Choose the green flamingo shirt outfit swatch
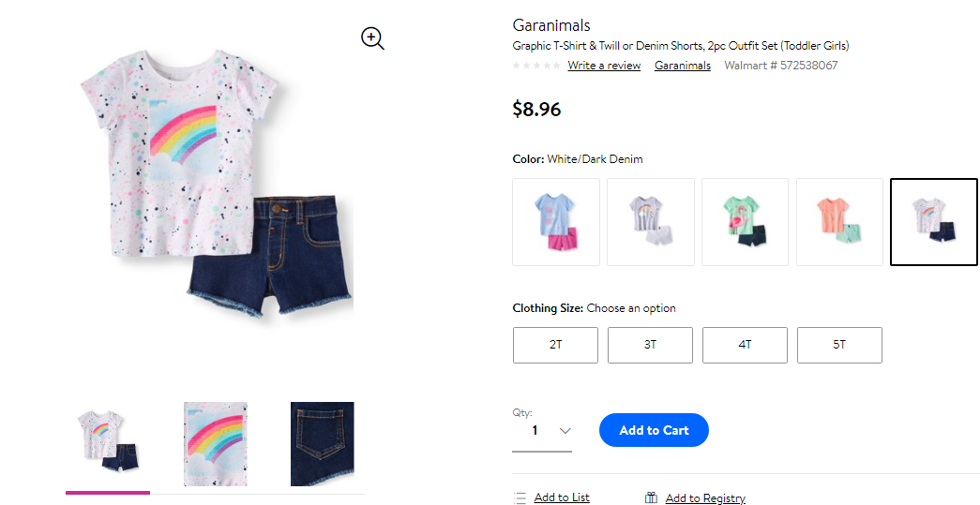Viewport: 980px width, 505px height. point(745,222)
